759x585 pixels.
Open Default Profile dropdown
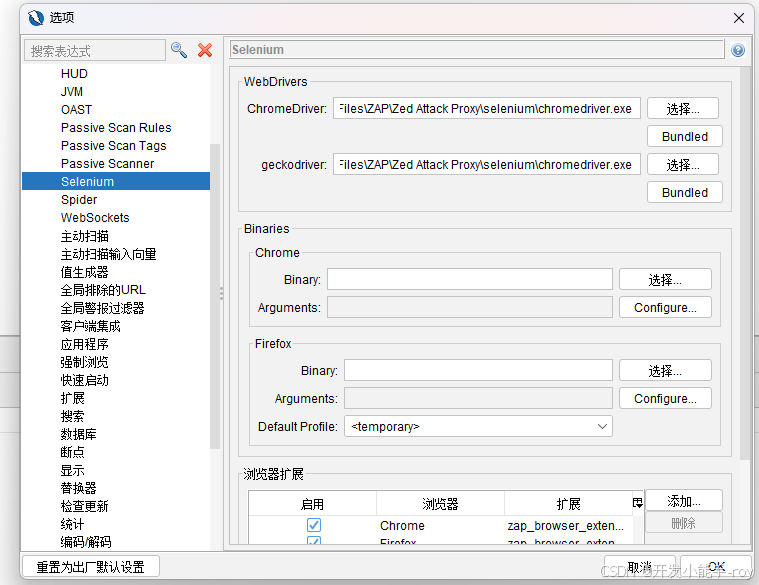point(478,426)
